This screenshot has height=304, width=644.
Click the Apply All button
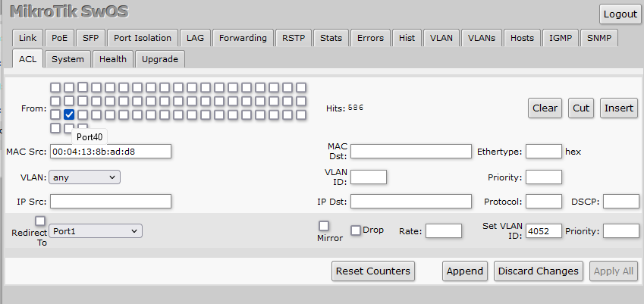tap(613, 271)
